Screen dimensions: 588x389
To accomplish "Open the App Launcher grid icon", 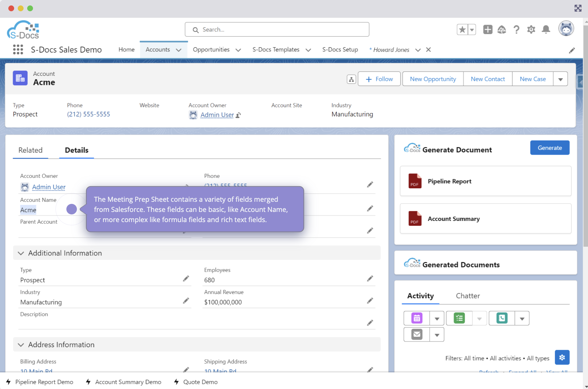I will click(x=18, y=49).
